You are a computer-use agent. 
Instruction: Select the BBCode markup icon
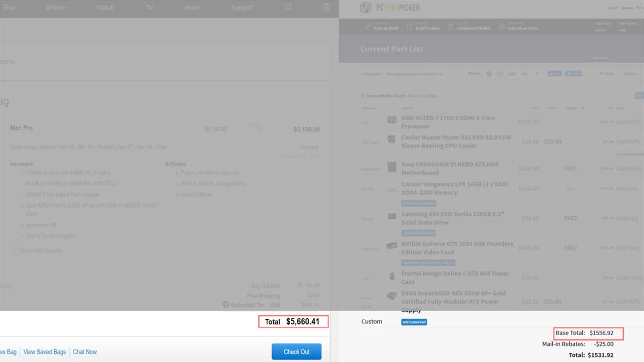[x=512, y=74]
